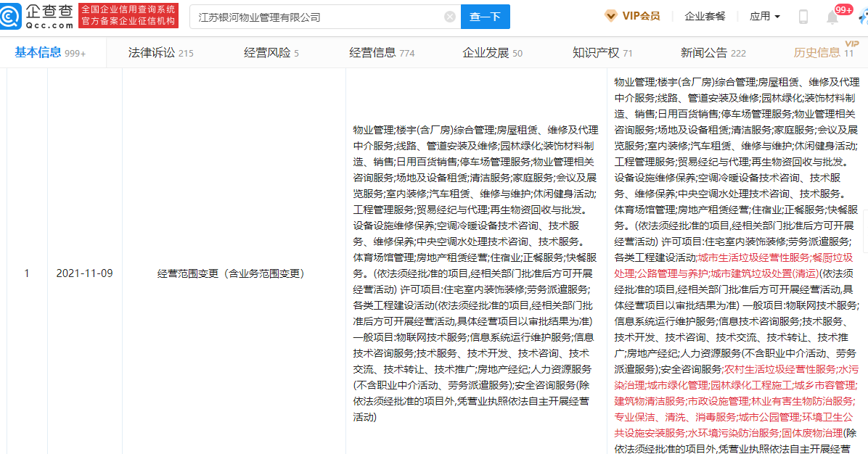Select the 经营信息 tab

tap(382, 52)
